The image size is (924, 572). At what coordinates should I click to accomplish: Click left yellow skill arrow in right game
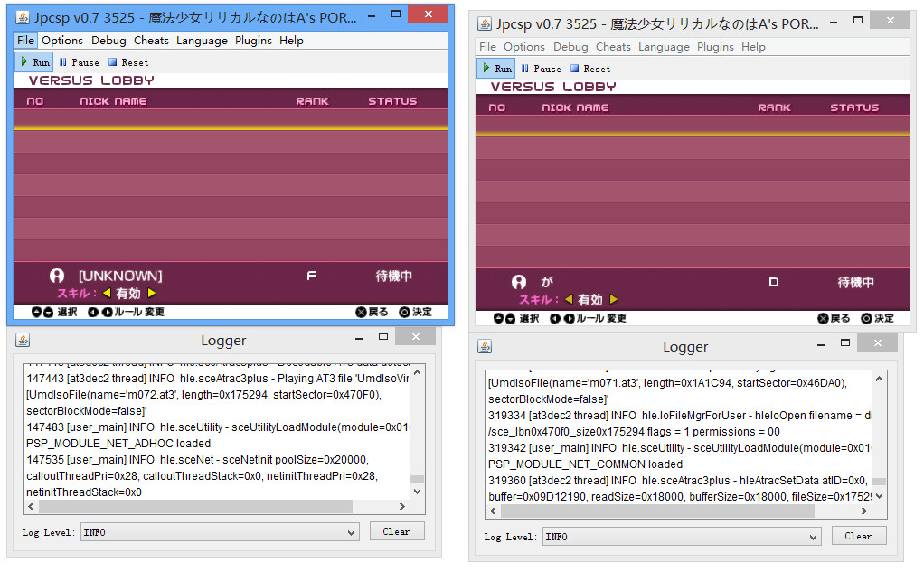pyautogui.click(x=569, y=299)
